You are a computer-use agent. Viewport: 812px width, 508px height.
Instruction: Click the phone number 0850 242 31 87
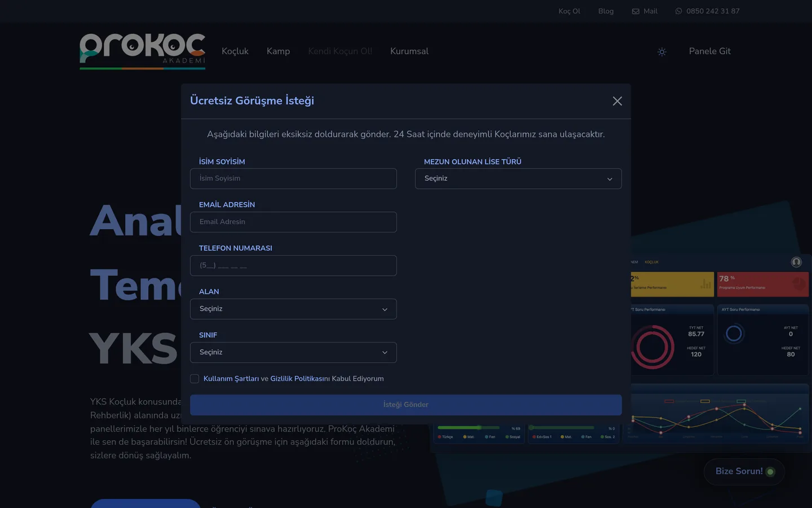click(713, 11)
